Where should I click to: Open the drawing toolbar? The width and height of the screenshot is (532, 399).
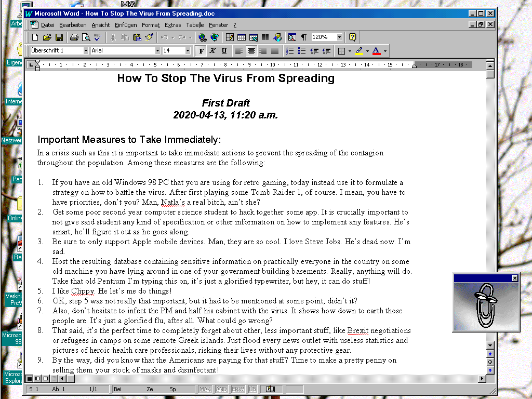click(x=277, y=37)
